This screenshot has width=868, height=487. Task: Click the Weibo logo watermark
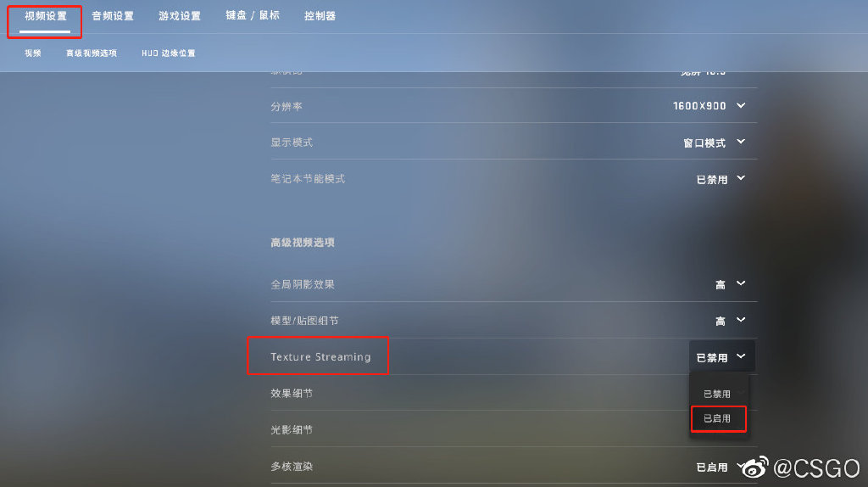pyautogui.click(x=755, y=467)
